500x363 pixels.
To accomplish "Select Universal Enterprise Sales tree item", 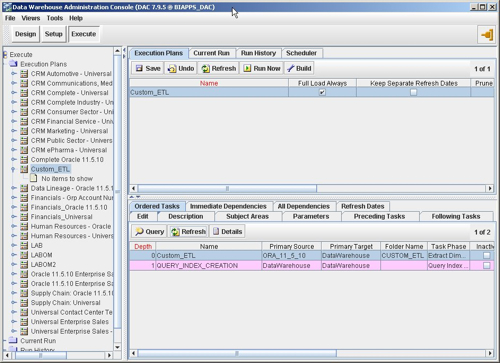I will (70, 322).
